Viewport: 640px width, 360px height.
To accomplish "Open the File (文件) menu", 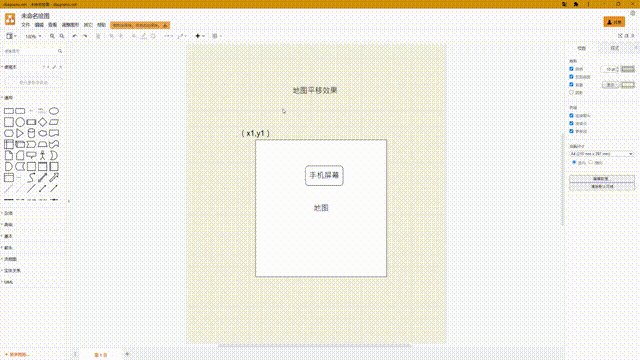I will click(x=26, y=25).
